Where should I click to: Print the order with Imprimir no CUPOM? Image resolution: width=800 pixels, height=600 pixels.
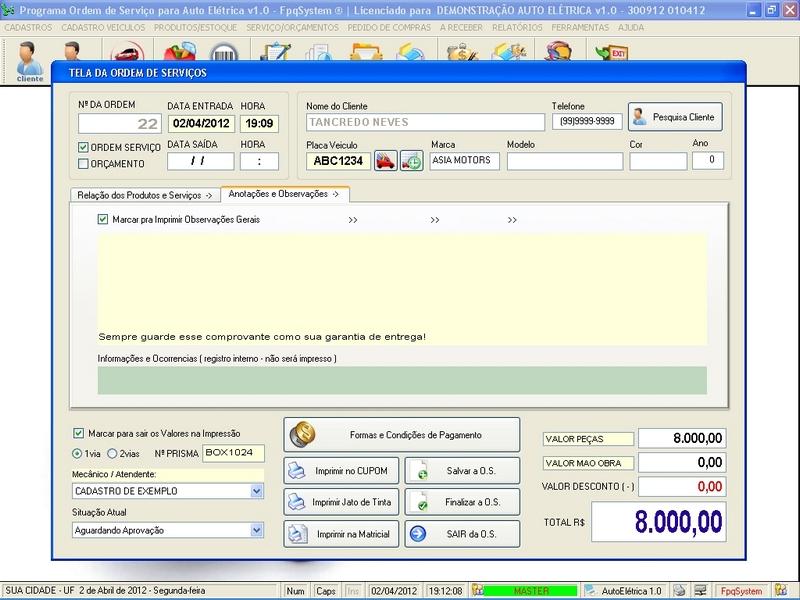click(343, 470)
